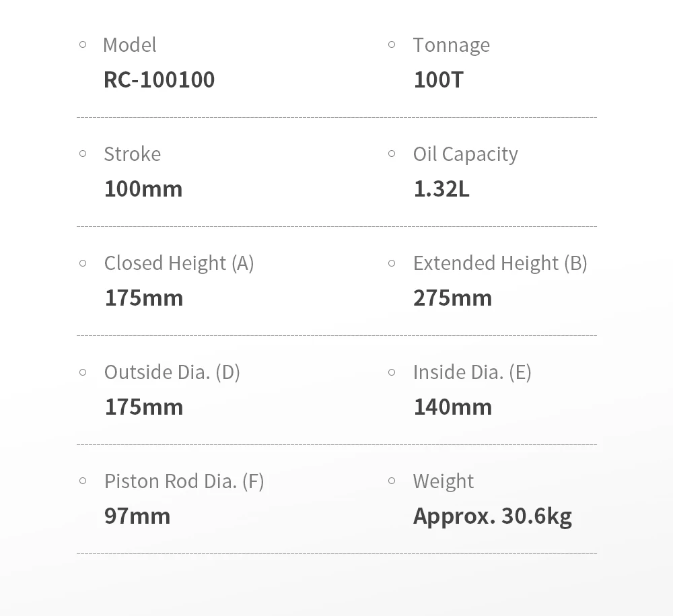Click the 100mm stroke value
673x616 pixels.
coord(143,189)
